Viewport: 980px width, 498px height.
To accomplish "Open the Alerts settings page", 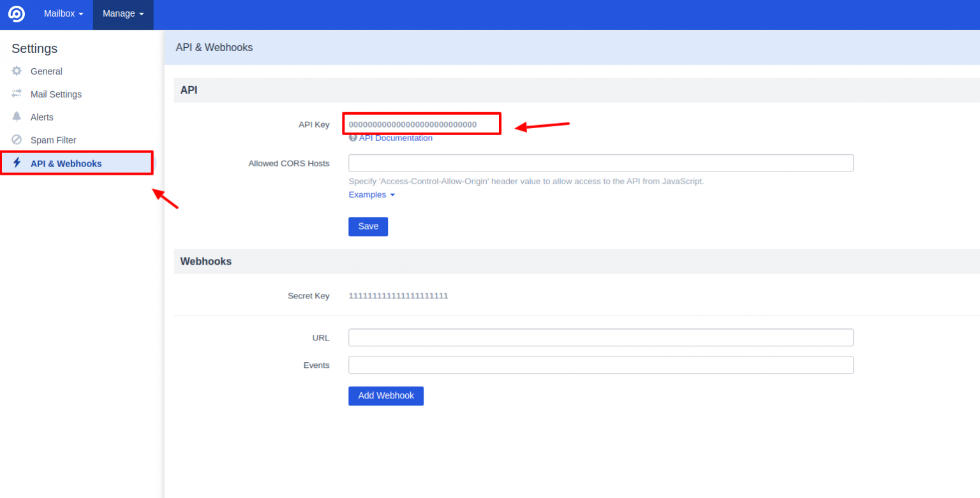I will pos(42,117).
